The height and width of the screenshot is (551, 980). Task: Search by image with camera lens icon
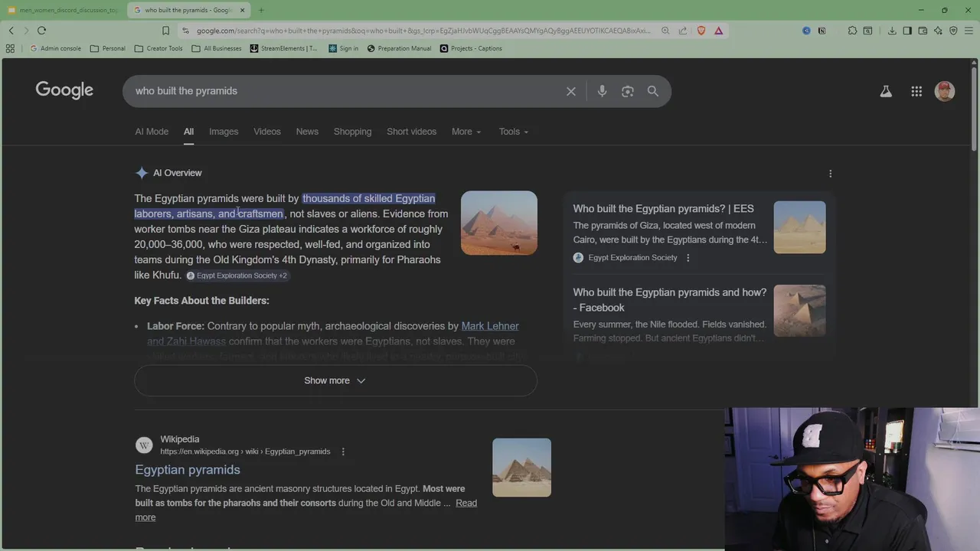[628, 91]
